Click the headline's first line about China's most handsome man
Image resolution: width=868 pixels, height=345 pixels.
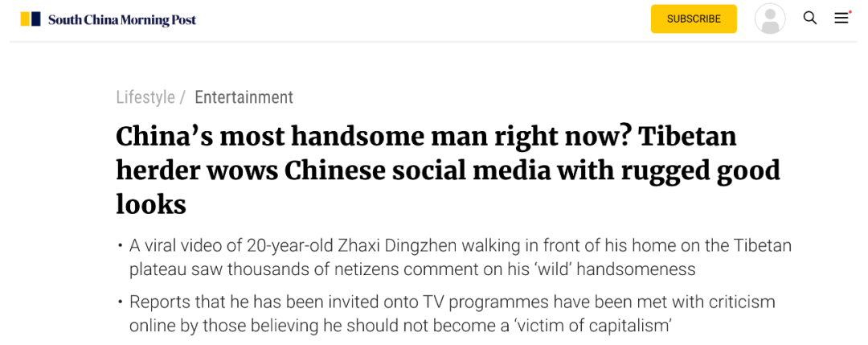tap(426, 136)
